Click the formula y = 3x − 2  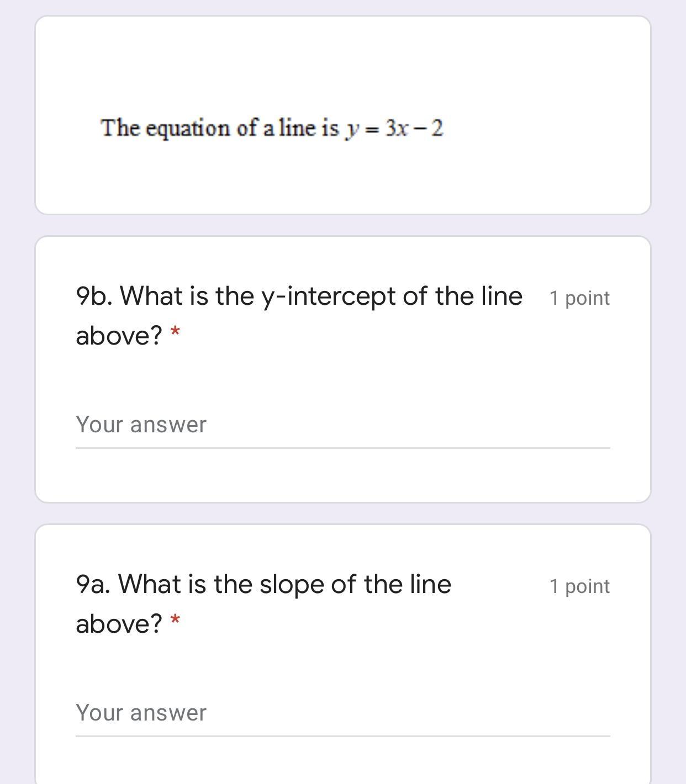click(x=394, y=129)
